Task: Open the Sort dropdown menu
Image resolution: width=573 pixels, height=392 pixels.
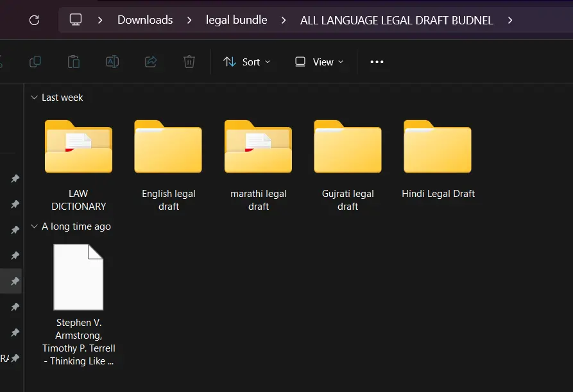Action: click(246, 62)
